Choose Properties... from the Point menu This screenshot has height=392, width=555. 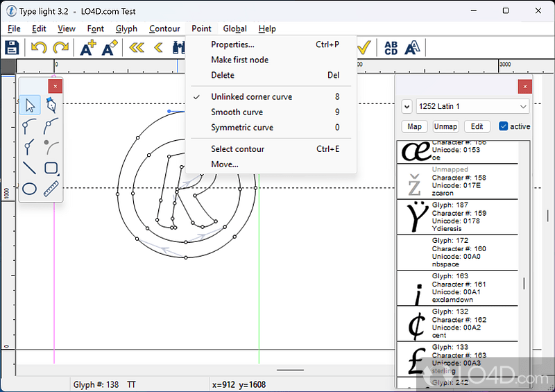[x=271, y=44]
